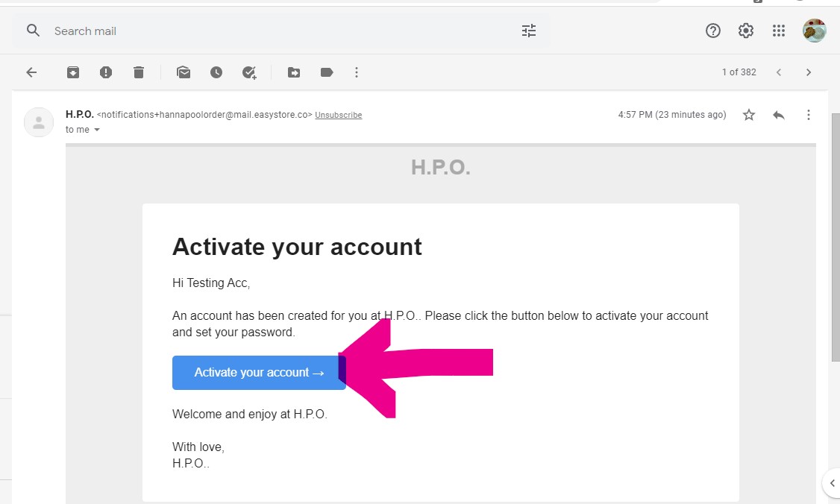The width and height of the screenshot is (840, 504).
Task: Snooze this email with clock icon
Action: point(216,72)
